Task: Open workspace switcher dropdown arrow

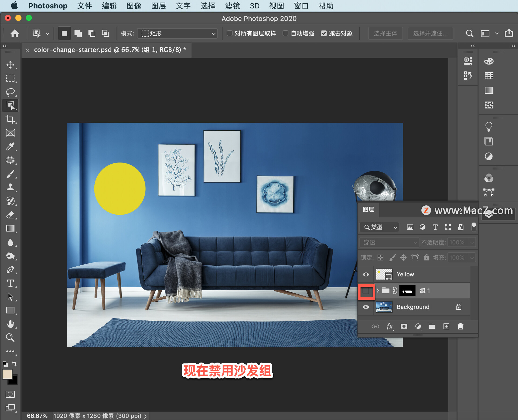Action: point(496,33)
